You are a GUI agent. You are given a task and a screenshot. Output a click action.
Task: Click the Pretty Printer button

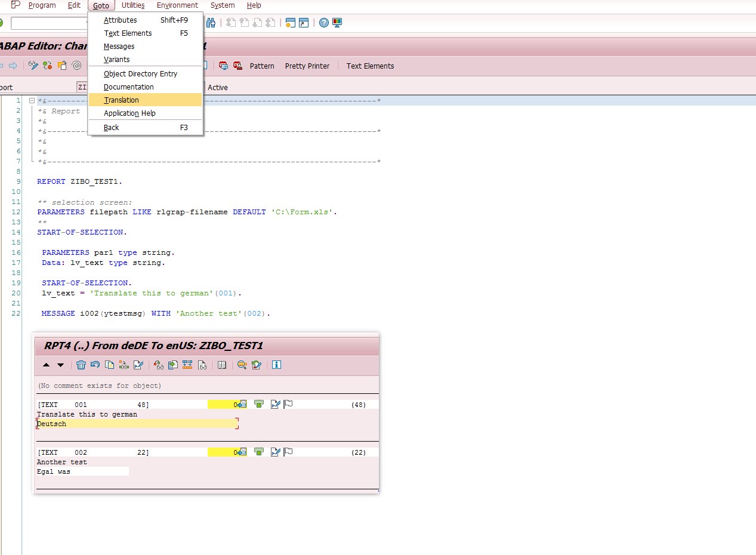point(307,66)
